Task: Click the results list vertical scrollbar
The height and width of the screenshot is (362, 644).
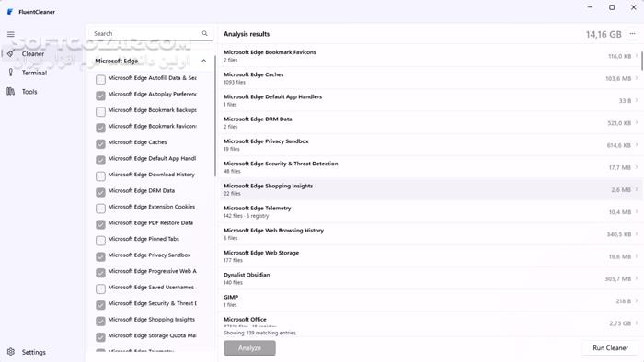Action: (x=641, y=61)
